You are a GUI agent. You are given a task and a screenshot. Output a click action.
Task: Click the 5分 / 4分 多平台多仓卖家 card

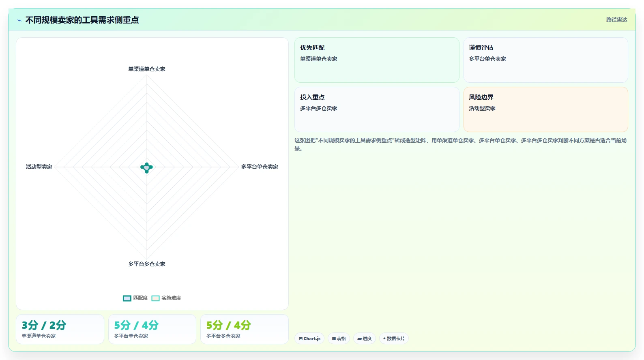(245, 329)
